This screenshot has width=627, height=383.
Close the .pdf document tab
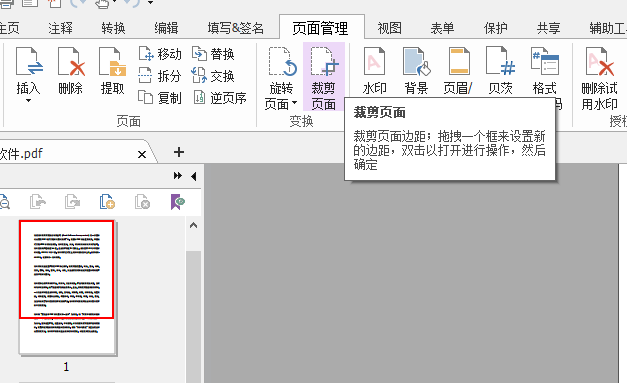click(142, 154)
